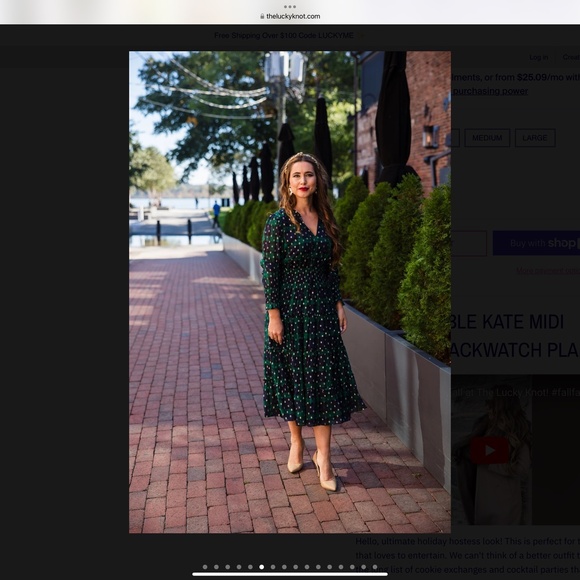Tap the three-dot multitasking menu at top

coord(290,7)
